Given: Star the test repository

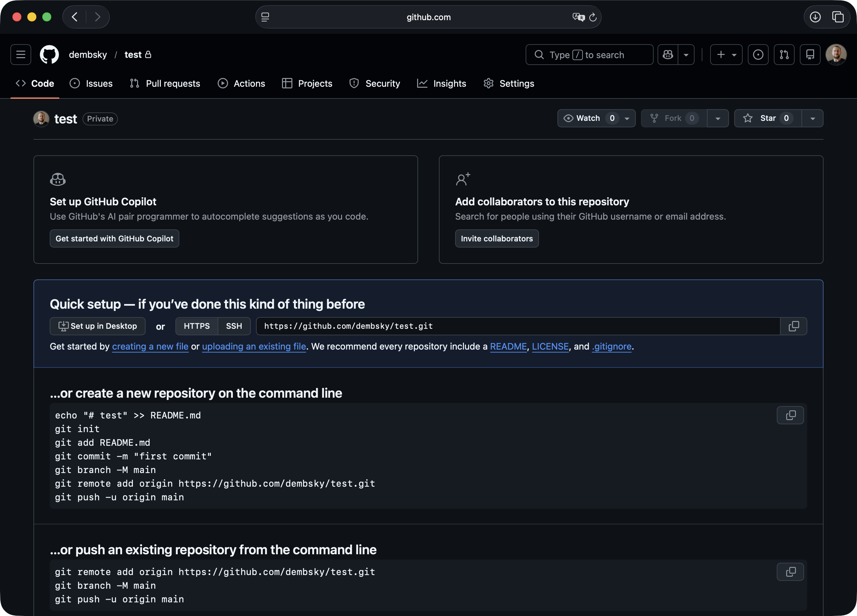Looking at the screenshot, I should [x=767, y=118].
